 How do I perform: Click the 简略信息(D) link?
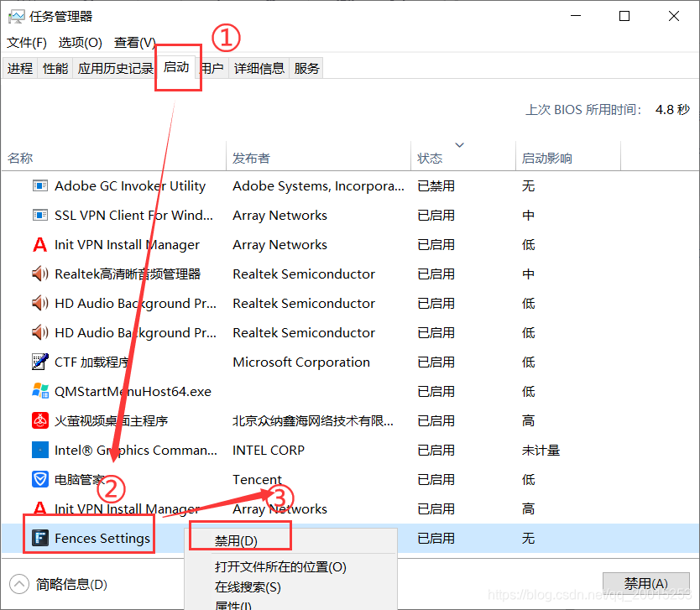(71, 584)
